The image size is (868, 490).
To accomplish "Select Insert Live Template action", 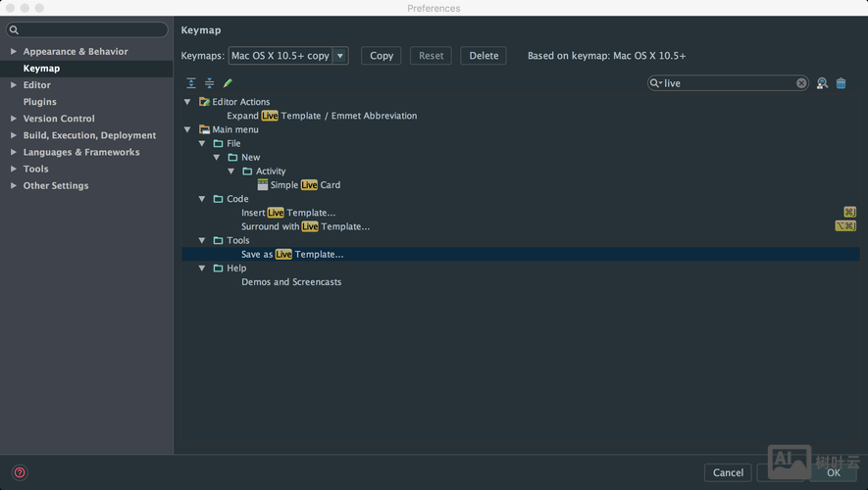I will pyautogui.click(x=288, y=213).
